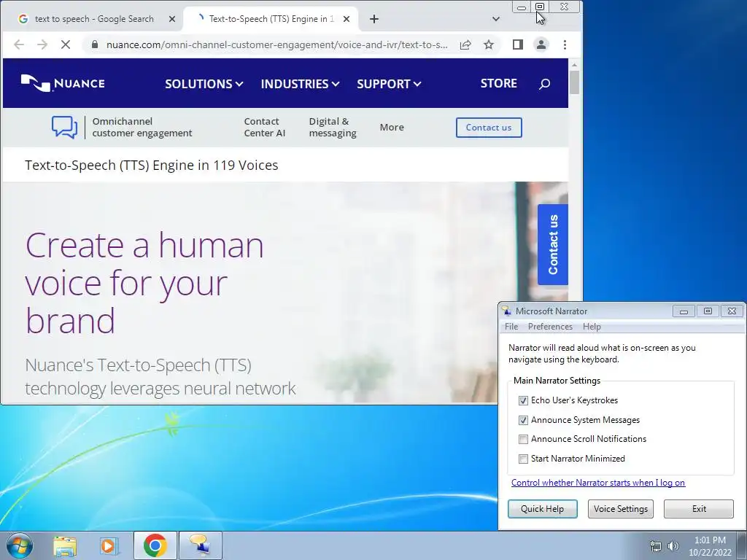Expand the SUPPORT dropdown

[x=389, y=84]
